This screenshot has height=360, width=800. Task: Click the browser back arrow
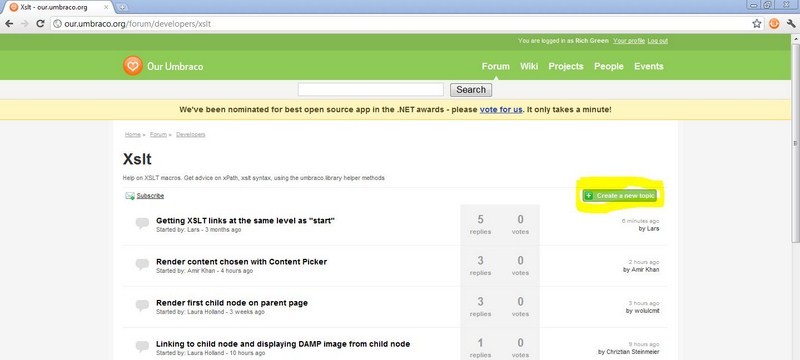coord(9,23)
